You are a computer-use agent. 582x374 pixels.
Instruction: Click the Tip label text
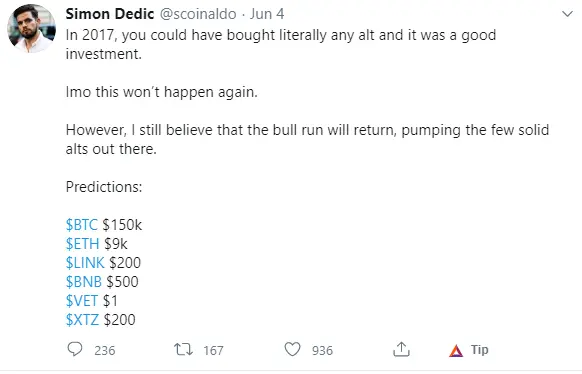pyautogui.click(x=480, y=350)
